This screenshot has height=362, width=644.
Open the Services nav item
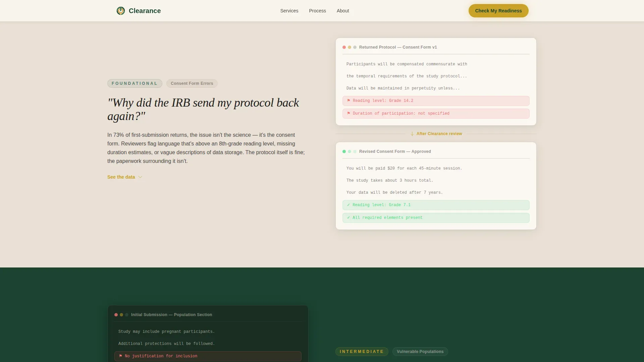tap(289, 11)
